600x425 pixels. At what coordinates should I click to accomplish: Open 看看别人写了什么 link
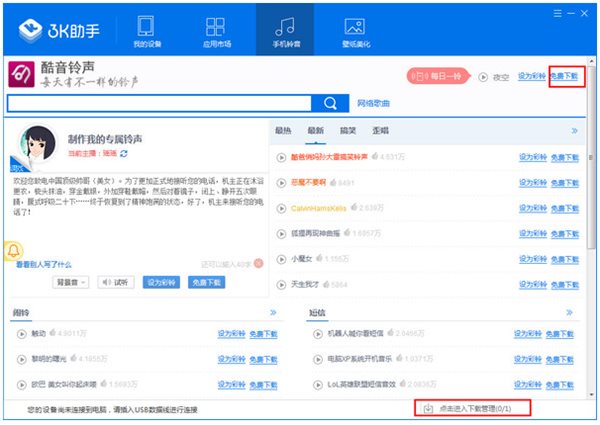click(43, 265)
